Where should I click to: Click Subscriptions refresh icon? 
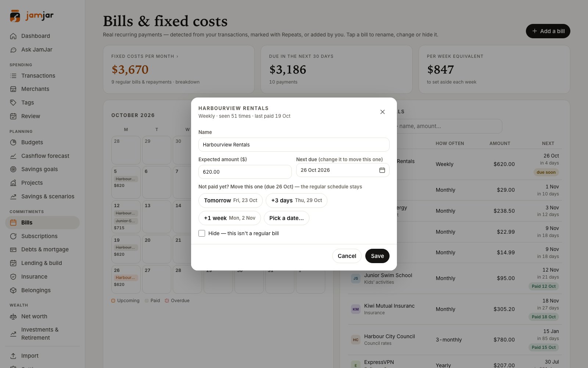pyautogui.click(x=13, y=236)
